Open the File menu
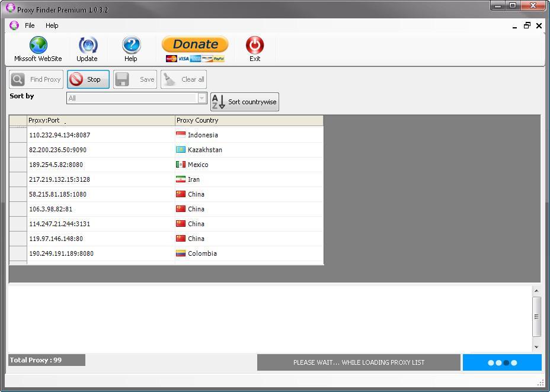Image resolution: width=550 pixels, height=392 pixels. [x=30, y=25]
